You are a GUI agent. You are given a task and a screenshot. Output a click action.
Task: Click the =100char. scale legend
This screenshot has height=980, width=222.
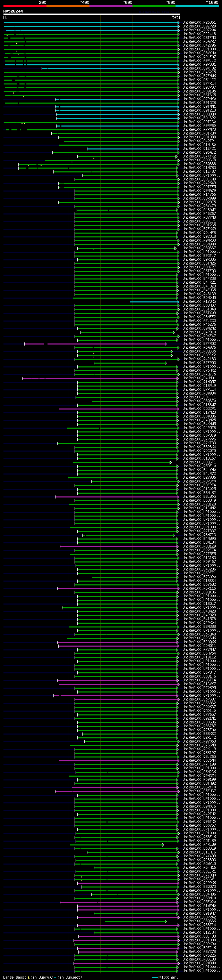click(165, 977)
